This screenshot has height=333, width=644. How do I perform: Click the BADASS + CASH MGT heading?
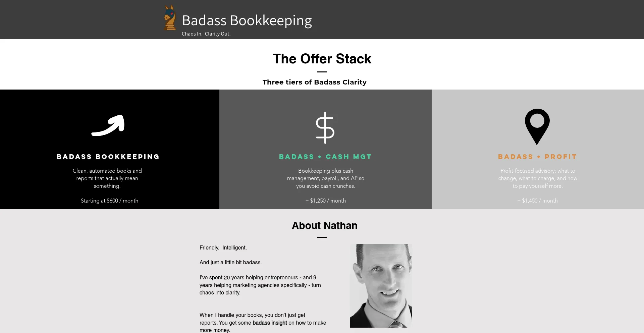pos(325,157)
